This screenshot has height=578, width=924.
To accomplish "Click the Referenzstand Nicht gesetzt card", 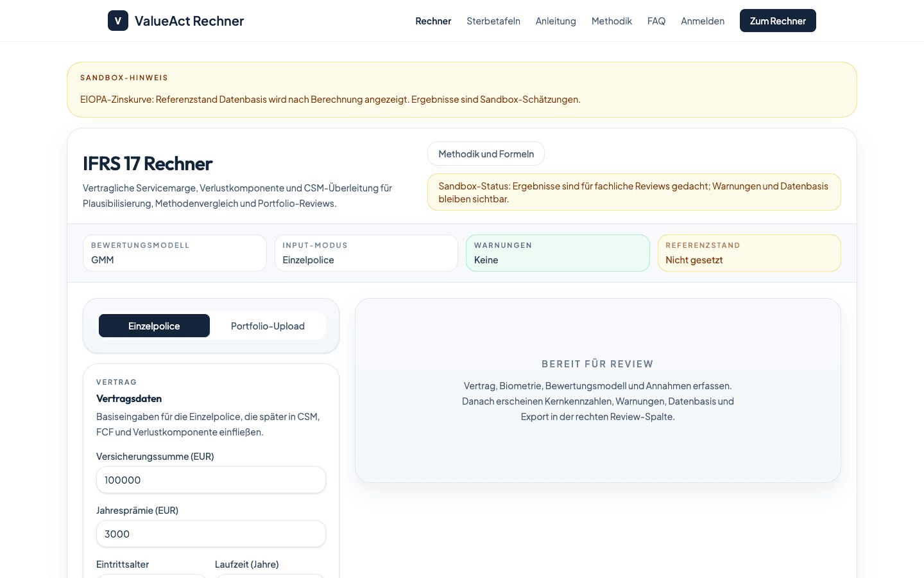I will pos(749,253).
